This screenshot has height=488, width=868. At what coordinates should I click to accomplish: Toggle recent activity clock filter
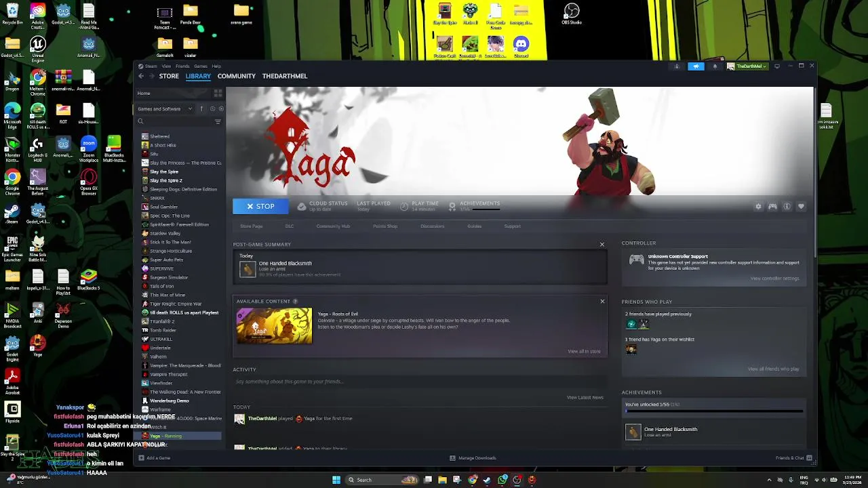coord(212,108)
